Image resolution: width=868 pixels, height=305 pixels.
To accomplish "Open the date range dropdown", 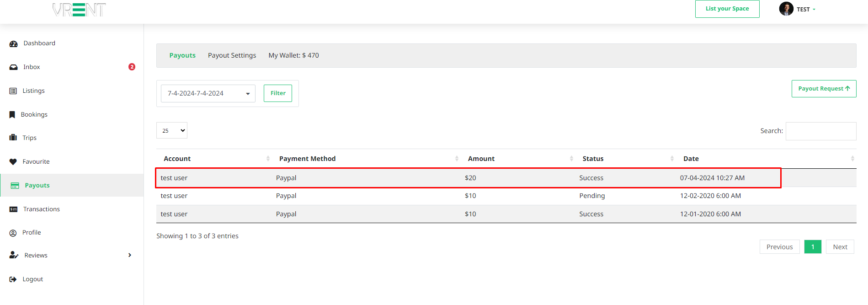I will [x=208, y=94].
